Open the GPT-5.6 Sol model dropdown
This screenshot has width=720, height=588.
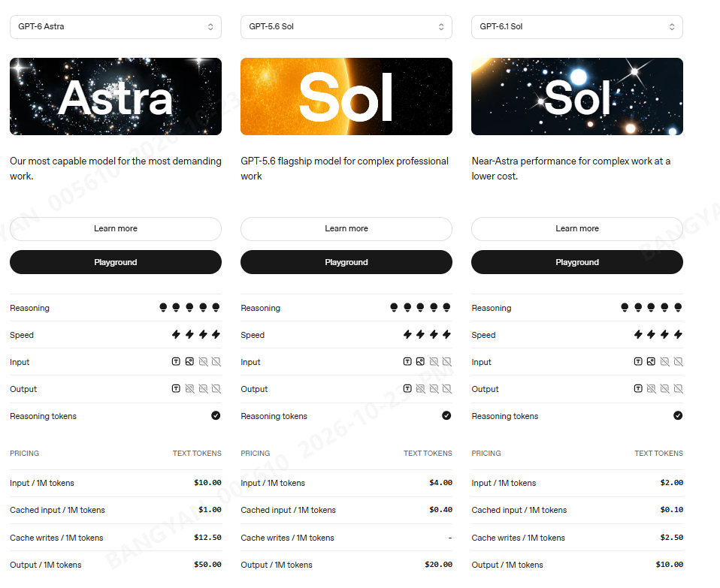pos(346,27)
